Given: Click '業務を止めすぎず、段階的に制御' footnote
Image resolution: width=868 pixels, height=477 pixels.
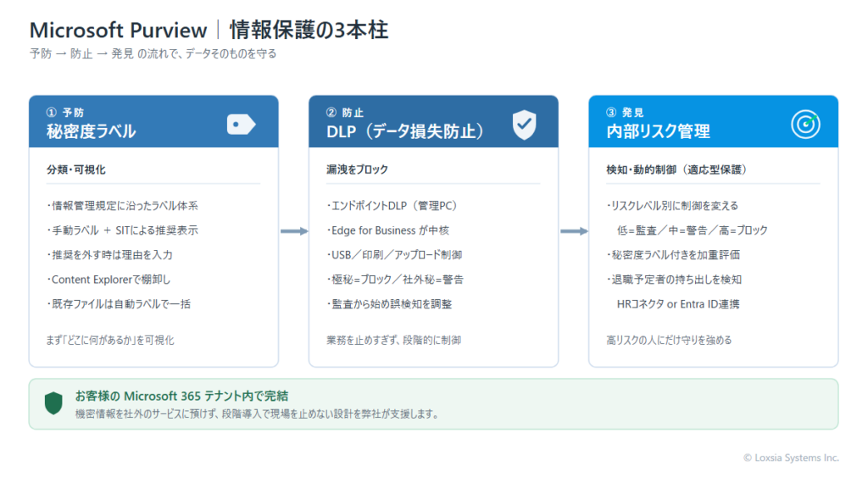Looking at the screenshot, I should (x=393, y=340).
